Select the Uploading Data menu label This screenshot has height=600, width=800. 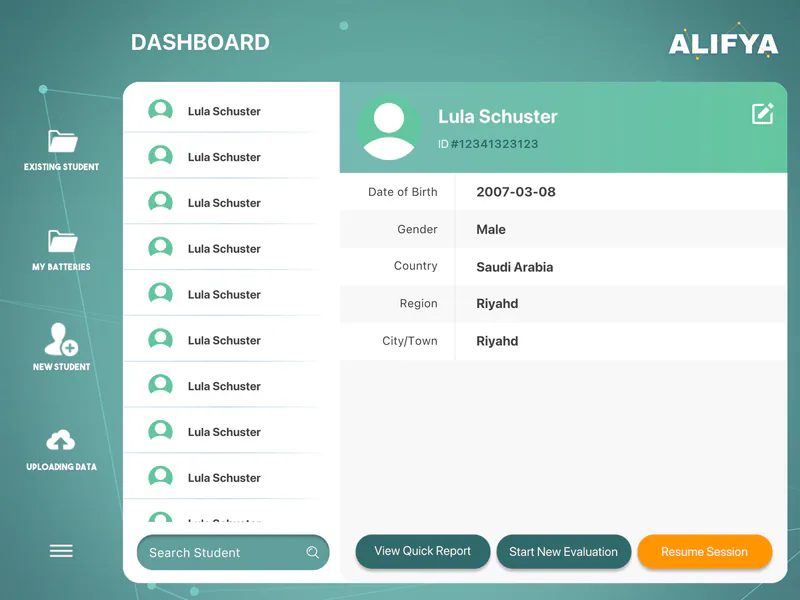[61, 467]
